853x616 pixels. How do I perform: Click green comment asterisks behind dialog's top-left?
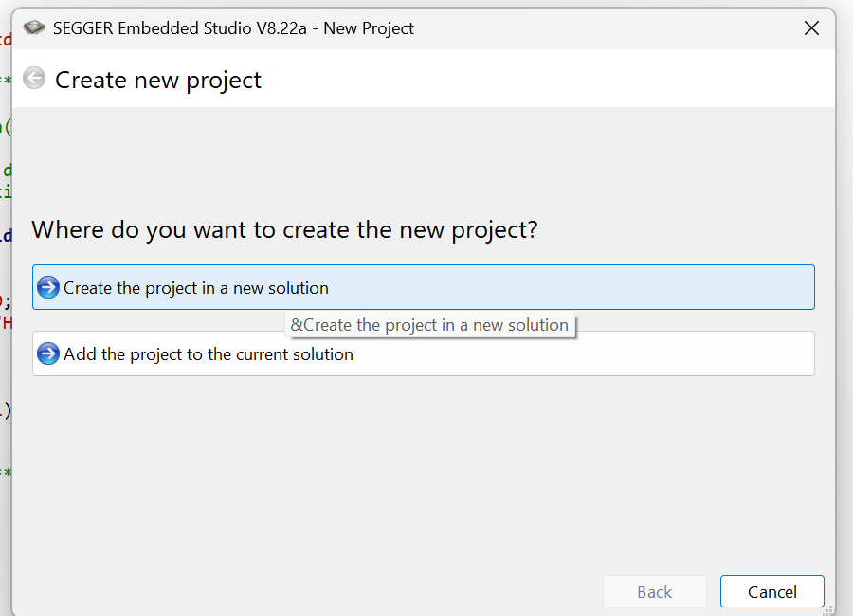point(5,80)
